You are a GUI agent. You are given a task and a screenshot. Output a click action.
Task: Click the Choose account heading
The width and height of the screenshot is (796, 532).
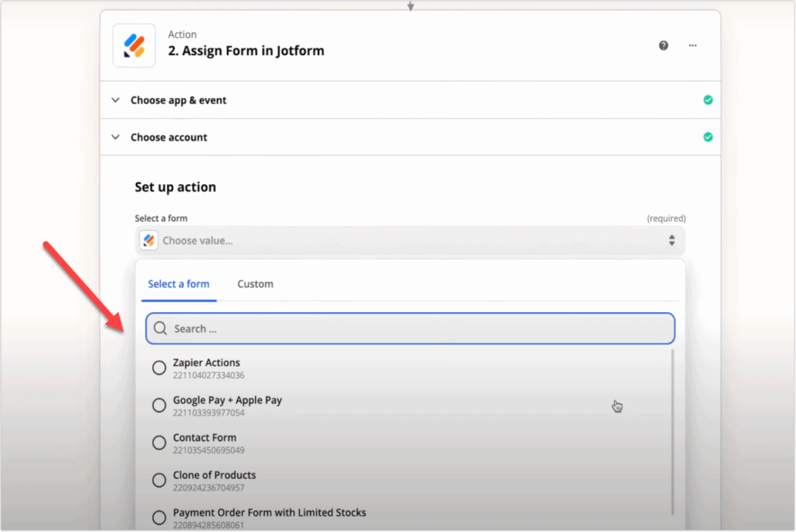pyautogui.click(x=169, y=137)
